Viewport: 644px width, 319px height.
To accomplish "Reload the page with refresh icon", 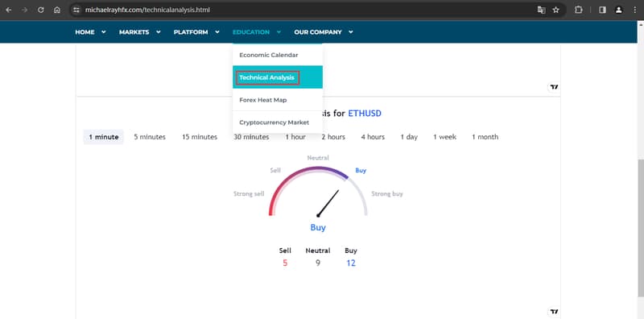I will coord(41,10).
